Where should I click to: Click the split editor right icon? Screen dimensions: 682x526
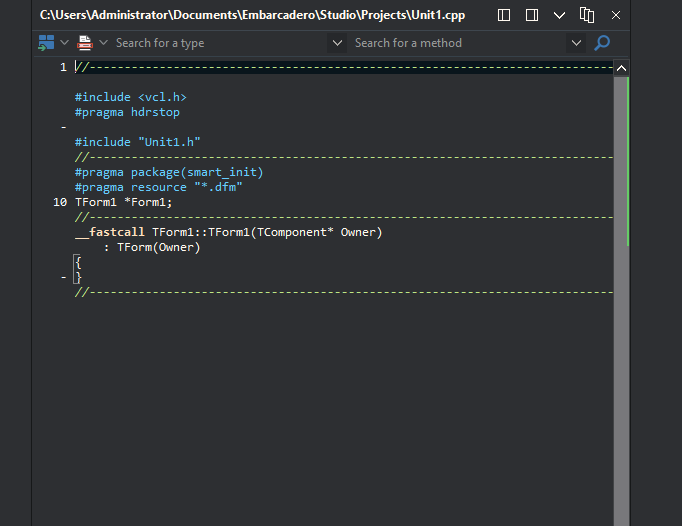[532, 15]
